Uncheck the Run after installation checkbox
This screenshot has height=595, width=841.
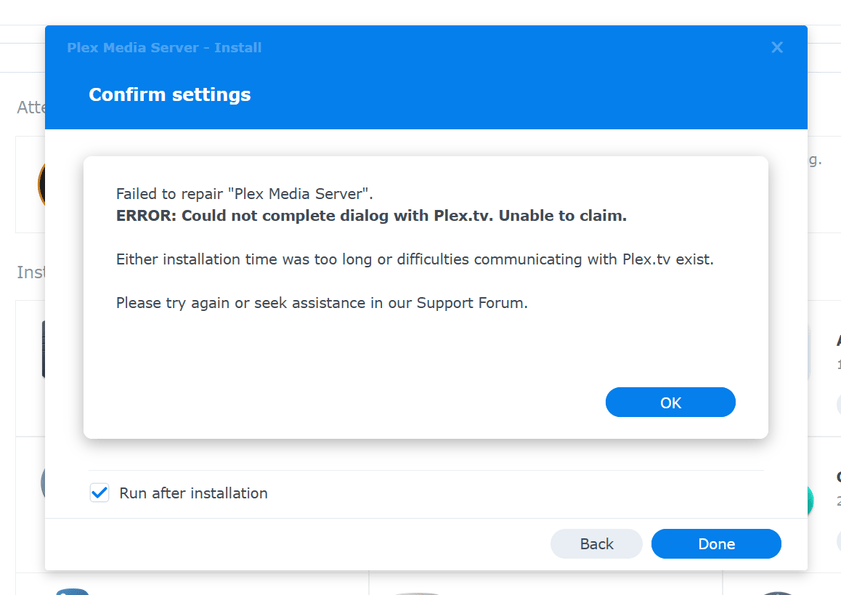point(99,492)
